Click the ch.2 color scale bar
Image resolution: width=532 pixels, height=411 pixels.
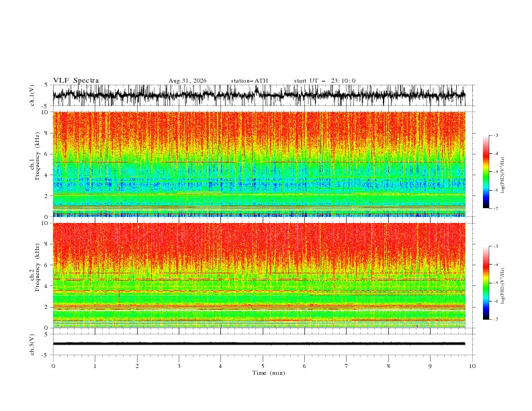(486, 283)
